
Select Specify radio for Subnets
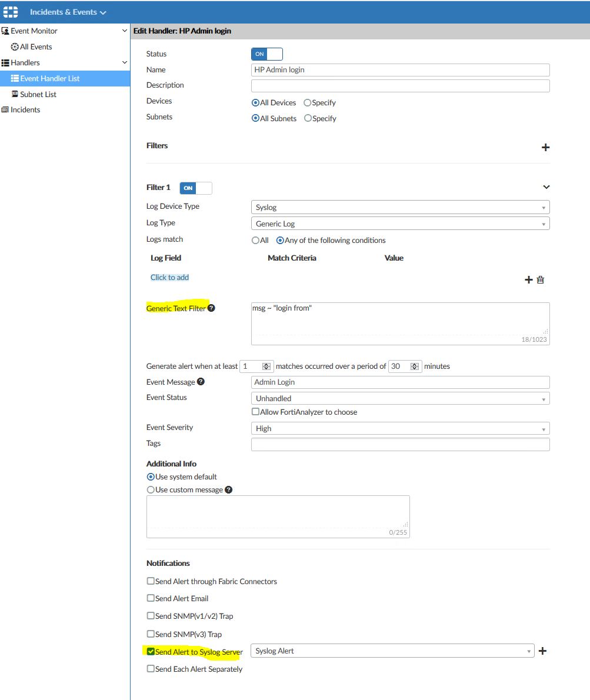pyautogui.click(x=308, y=118)
